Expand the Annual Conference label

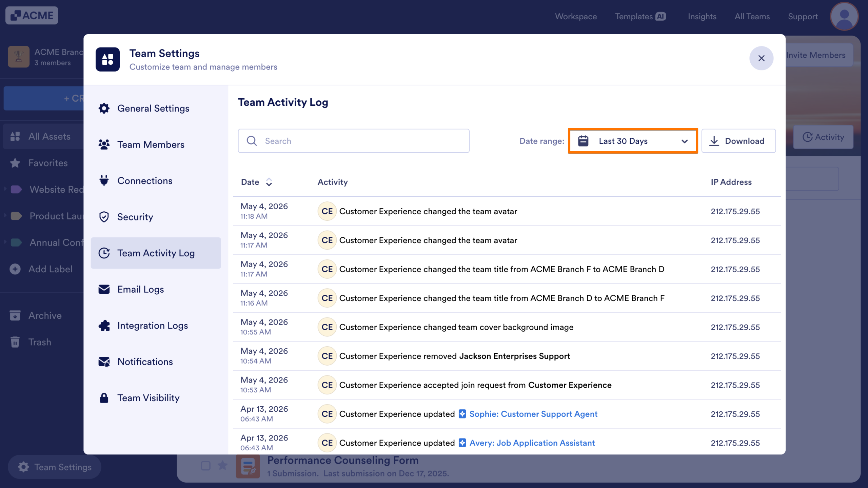point(5,242)
